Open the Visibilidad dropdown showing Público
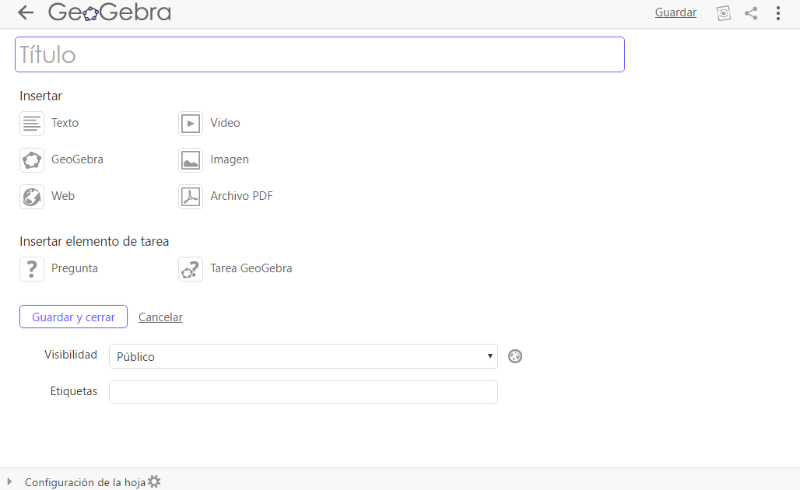 (303, 356)
